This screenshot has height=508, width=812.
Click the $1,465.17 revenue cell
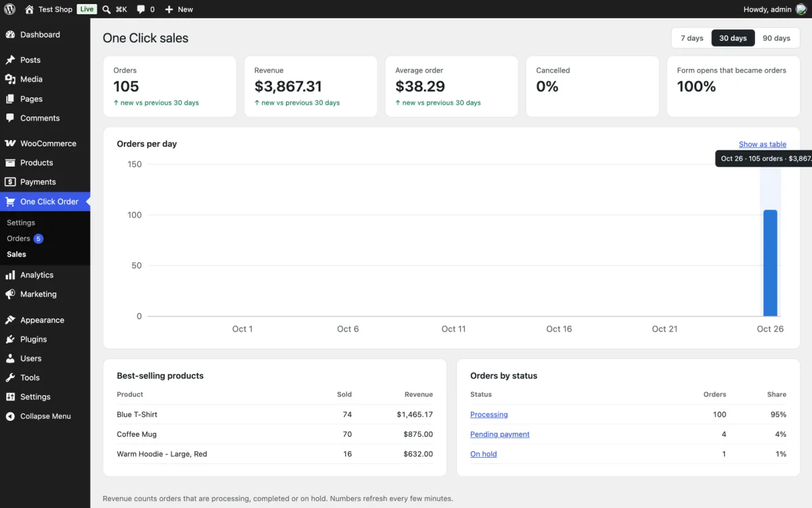(x=415, y=415)
